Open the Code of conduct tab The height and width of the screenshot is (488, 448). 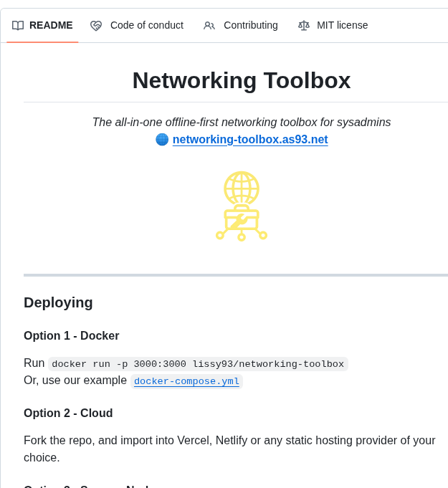pos(146,26)
